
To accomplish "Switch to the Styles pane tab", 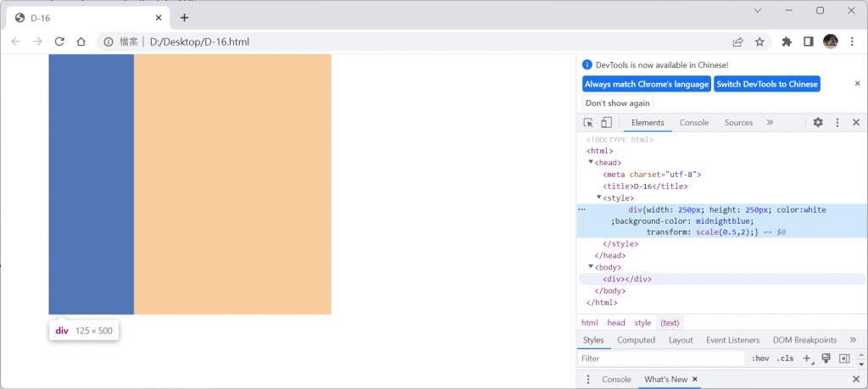I will [593, 341].
